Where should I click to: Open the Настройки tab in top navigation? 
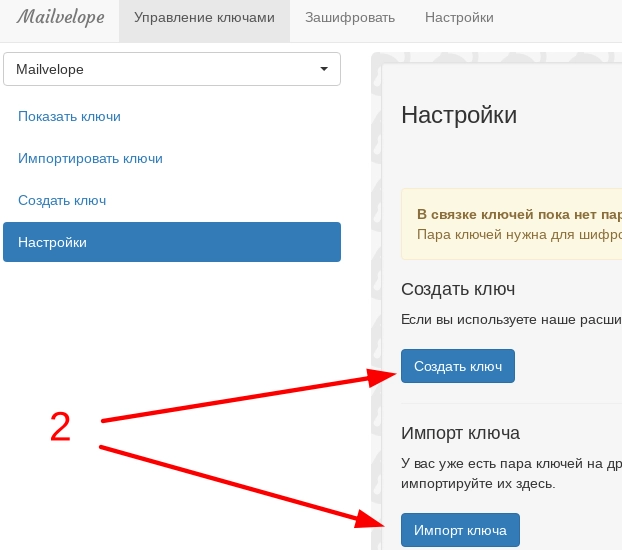pos(459,18)
